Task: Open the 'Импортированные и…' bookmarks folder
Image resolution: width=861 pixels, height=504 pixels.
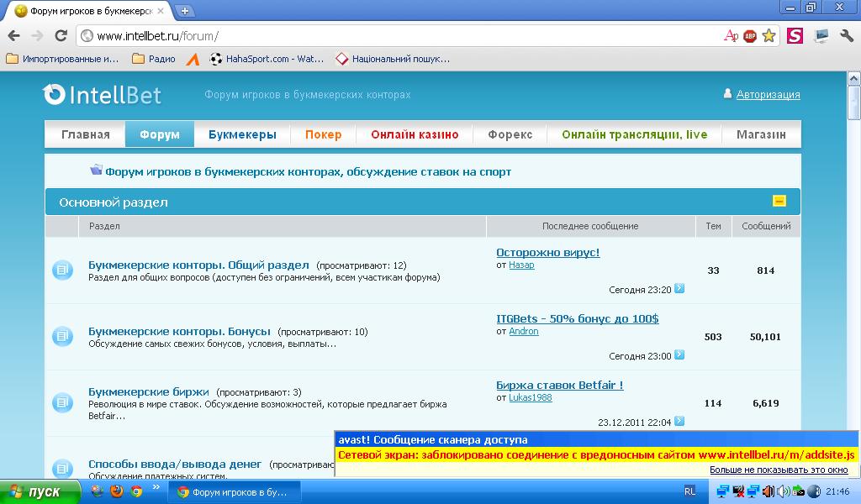Action: (62, 59)
